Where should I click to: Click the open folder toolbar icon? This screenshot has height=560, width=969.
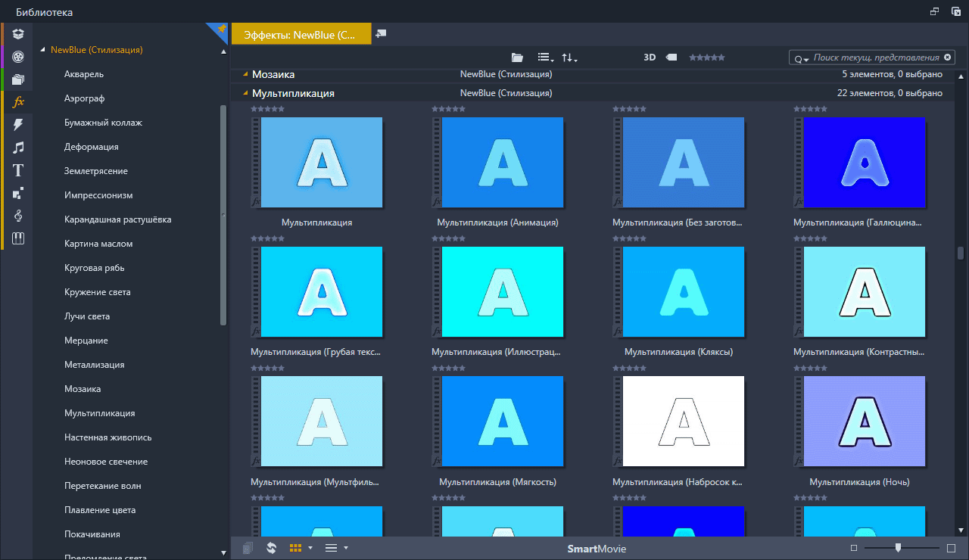517,58
